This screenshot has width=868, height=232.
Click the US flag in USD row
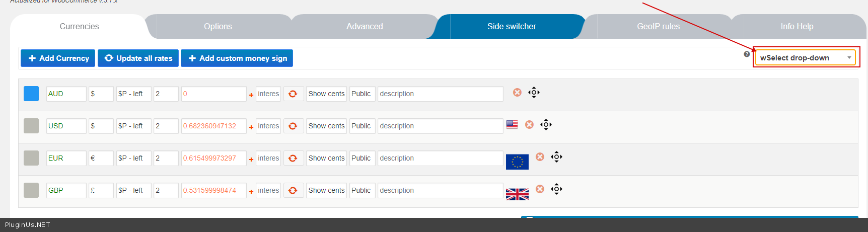pos(512,125)
